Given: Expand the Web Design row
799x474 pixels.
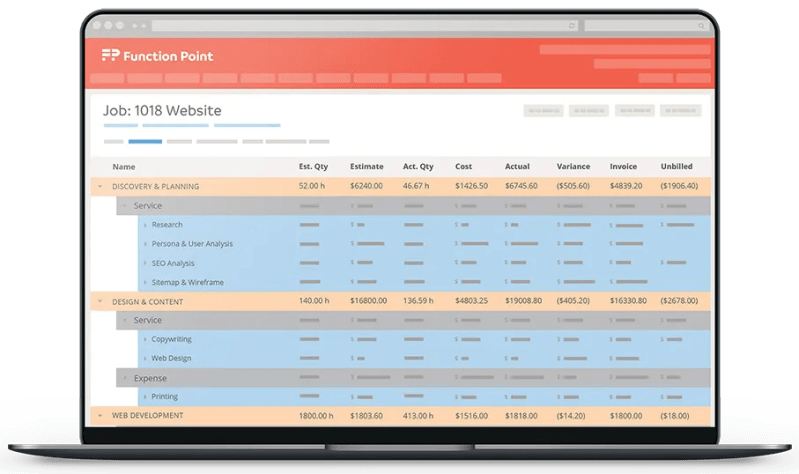Looking at the screenshot, I should 145,358.
